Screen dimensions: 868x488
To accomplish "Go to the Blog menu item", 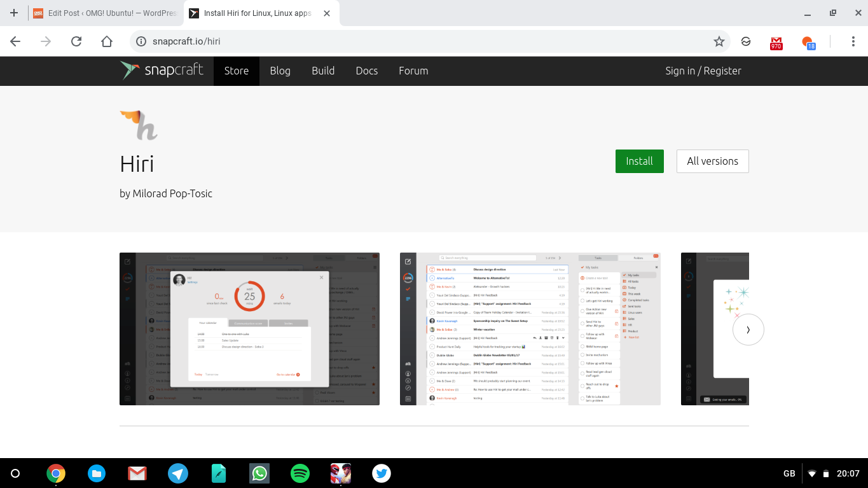I will tap(280, 71).
